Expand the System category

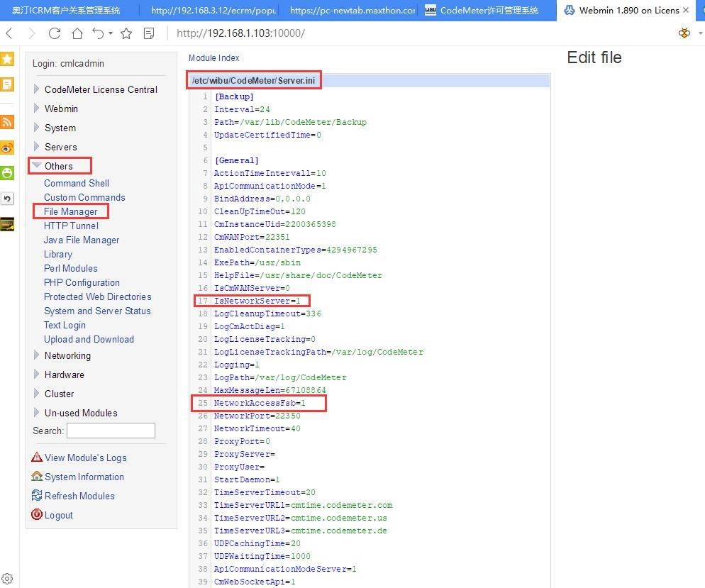(36, 127)
